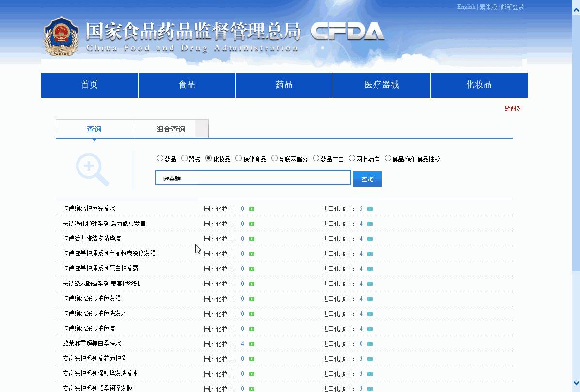Switch to the 组合查询 tab
Image resolution: width=580 pixels, height=392 pixels.
[170, 129]
